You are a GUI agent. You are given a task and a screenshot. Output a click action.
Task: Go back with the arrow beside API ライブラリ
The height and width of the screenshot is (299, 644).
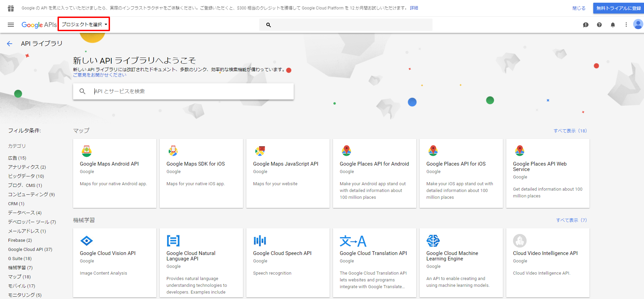pyautogui.click(x=9, y=44)
